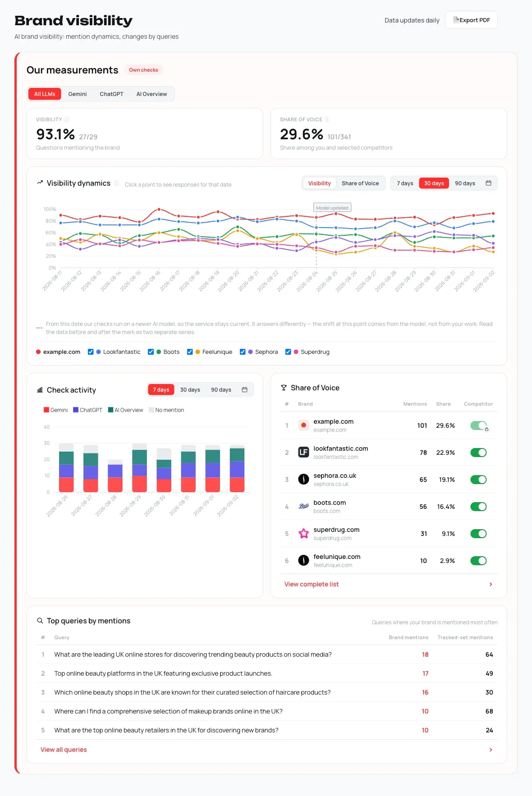Click the feelunique.com logo icon
532x796 pixels.
coord(303,560)
